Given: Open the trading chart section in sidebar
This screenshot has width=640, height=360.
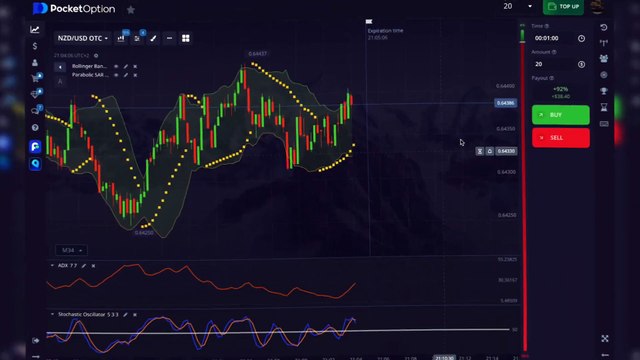Looking at the screenshot, I should click(x=35, y=29).
